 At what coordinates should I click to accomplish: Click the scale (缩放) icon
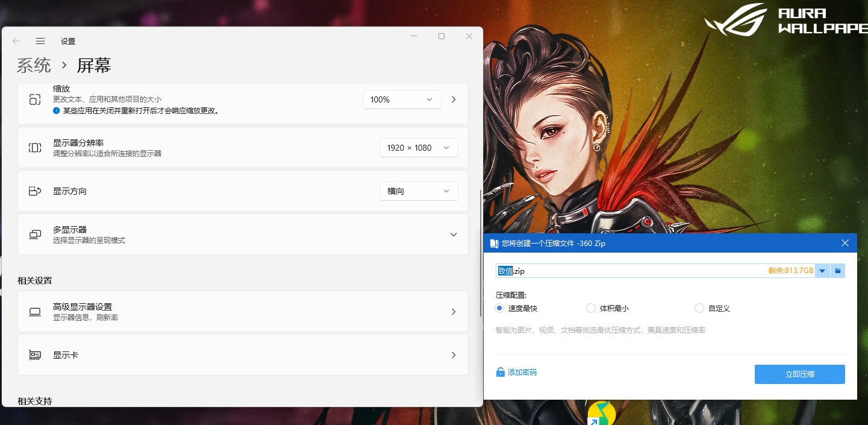pyautogui.click(x=35, y=99)
